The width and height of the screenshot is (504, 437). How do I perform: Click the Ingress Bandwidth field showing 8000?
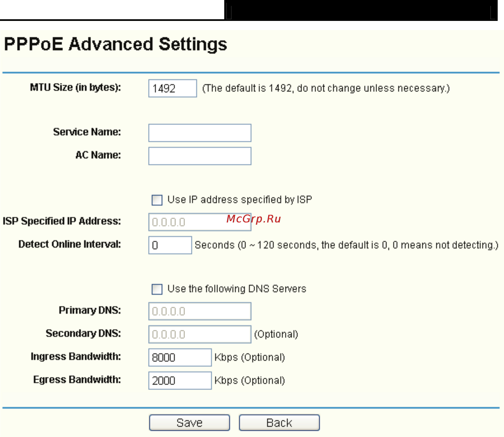(180, 357)
